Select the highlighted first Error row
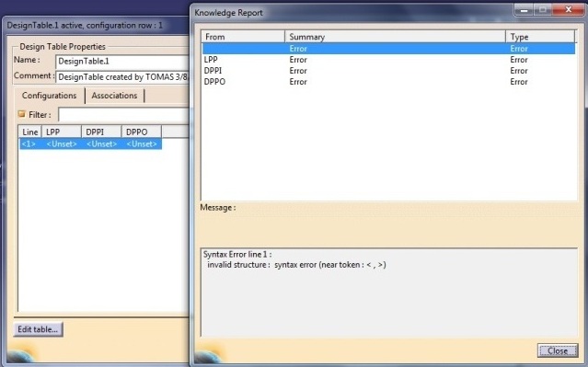The width and height of the screenshot is (588, 367). pos(388,49)
